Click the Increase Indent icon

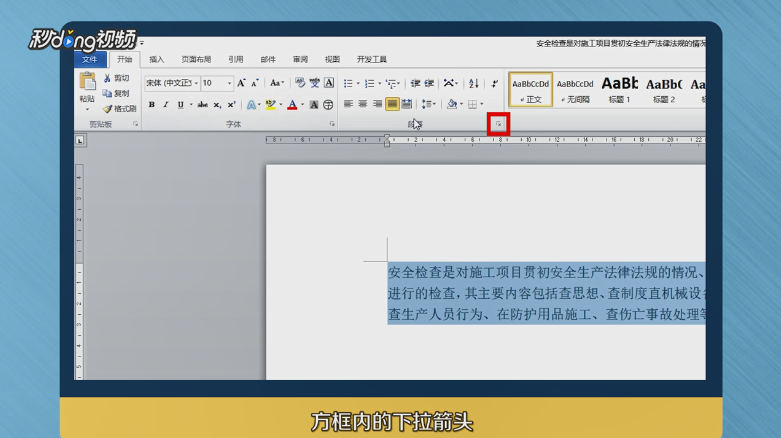coord(429,83)
